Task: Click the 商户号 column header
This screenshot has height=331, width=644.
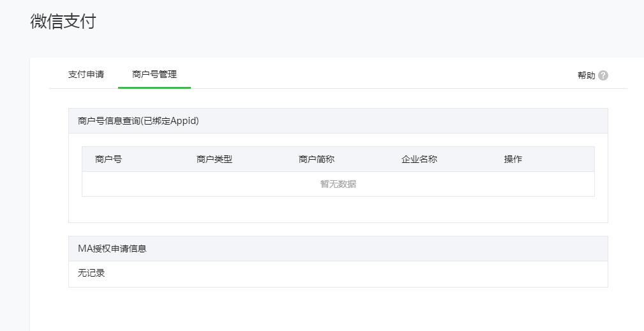Action: pyautogui.click(x=109, y=159)
